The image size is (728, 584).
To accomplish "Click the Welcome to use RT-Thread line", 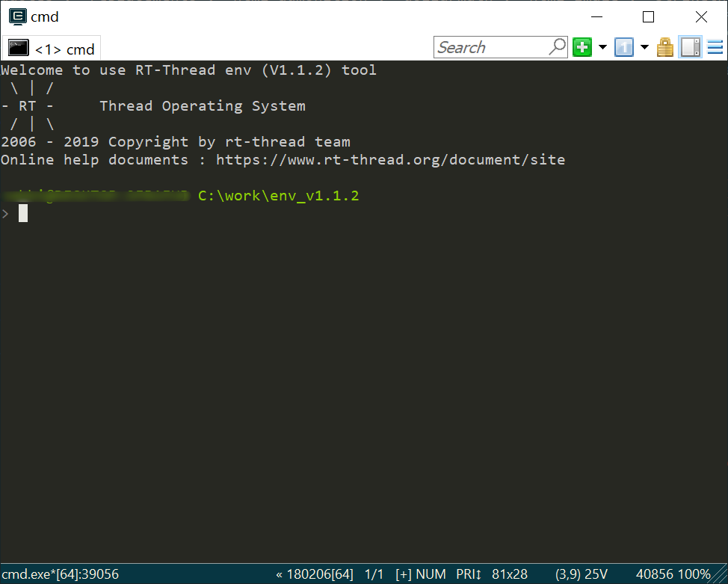I will [x=188, y=70].
